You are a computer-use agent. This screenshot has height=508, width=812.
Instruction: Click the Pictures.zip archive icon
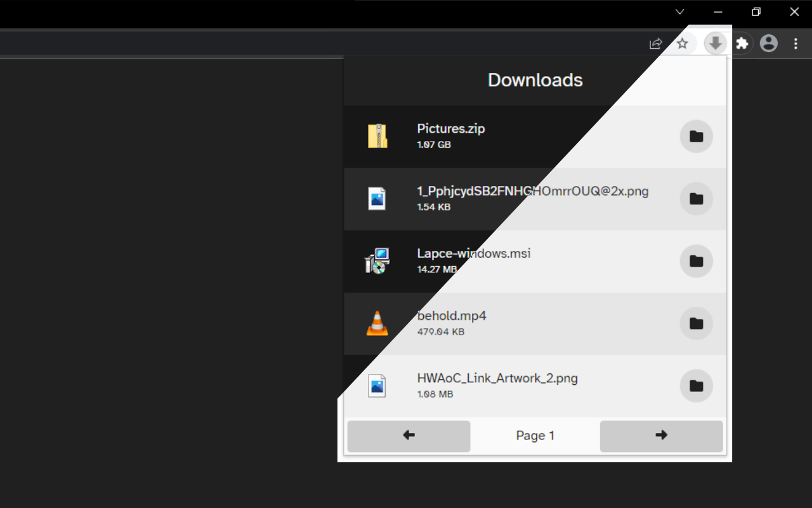(x=378, y=136)
